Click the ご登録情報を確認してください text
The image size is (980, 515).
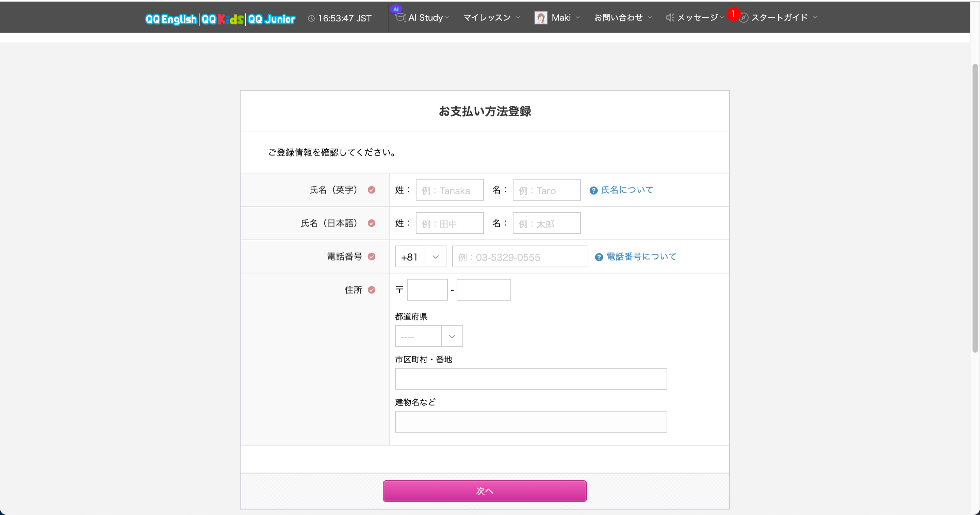pyautogui.click(x=333, y=152)
